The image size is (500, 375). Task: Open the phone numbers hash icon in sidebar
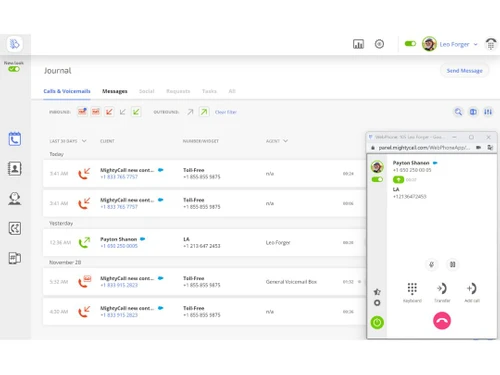(15, 258)
